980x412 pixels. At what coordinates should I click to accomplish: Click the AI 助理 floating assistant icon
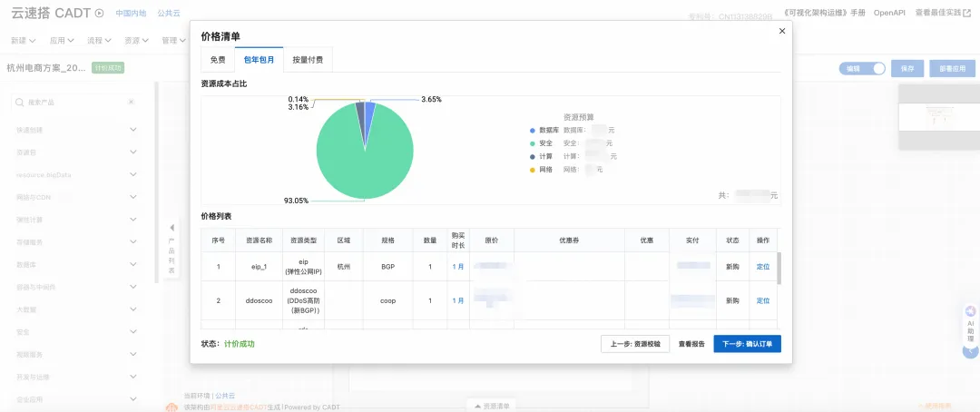[x=971, y=311]
